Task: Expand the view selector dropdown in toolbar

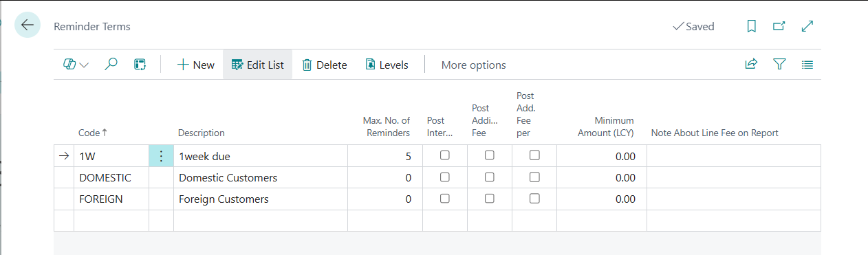Action: (76, 65)
